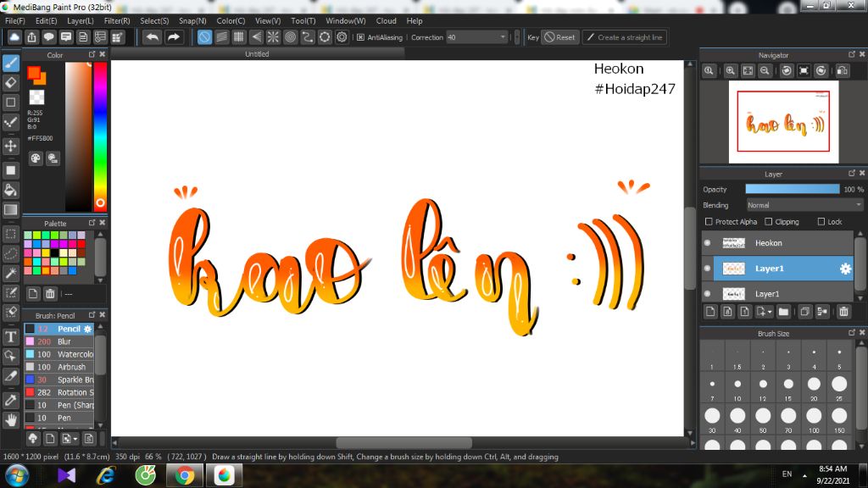Open the Layer menu
The image size is (868, 488).
click(x=81, y=20)
